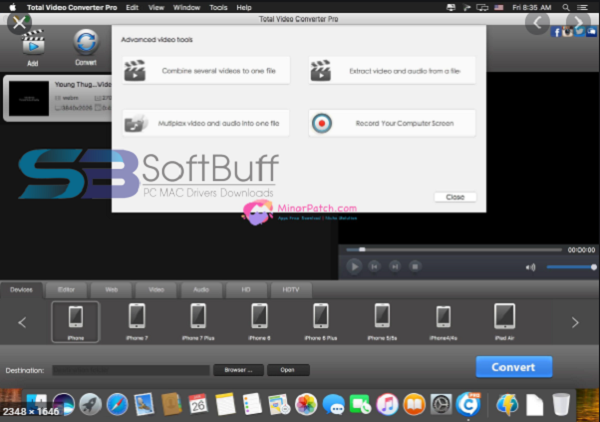This screenshot has height=422, width=600.
Task: Click the preview seek progress bar
Action: click(x=454, y=250)
